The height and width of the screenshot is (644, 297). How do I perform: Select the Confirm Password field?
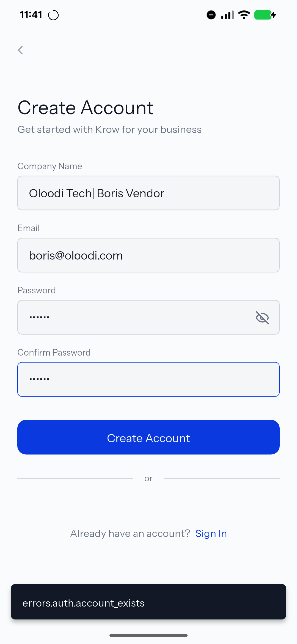pyautogui.click(x=148, y=379)
